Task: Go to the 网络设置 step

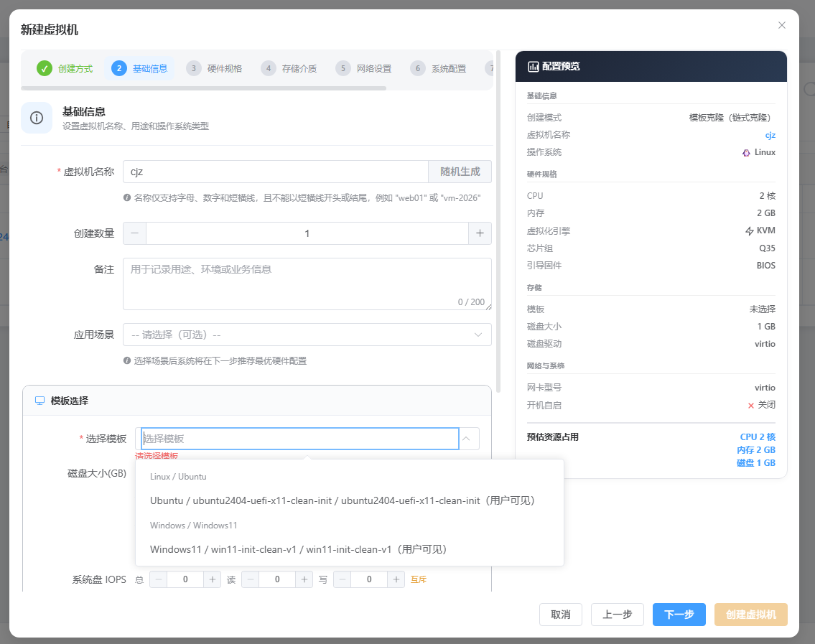Action: pyautogui.click(x=364, y=68)
